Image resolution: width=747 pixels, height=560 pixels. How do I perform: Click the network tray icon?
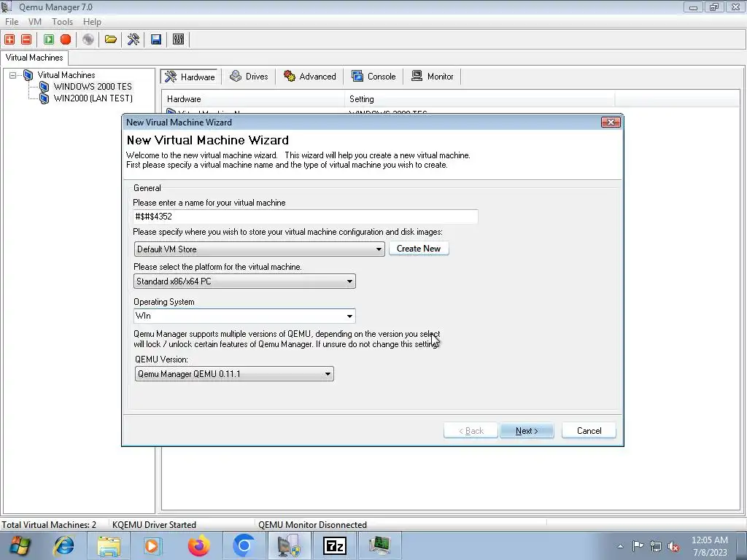point(656,546)
